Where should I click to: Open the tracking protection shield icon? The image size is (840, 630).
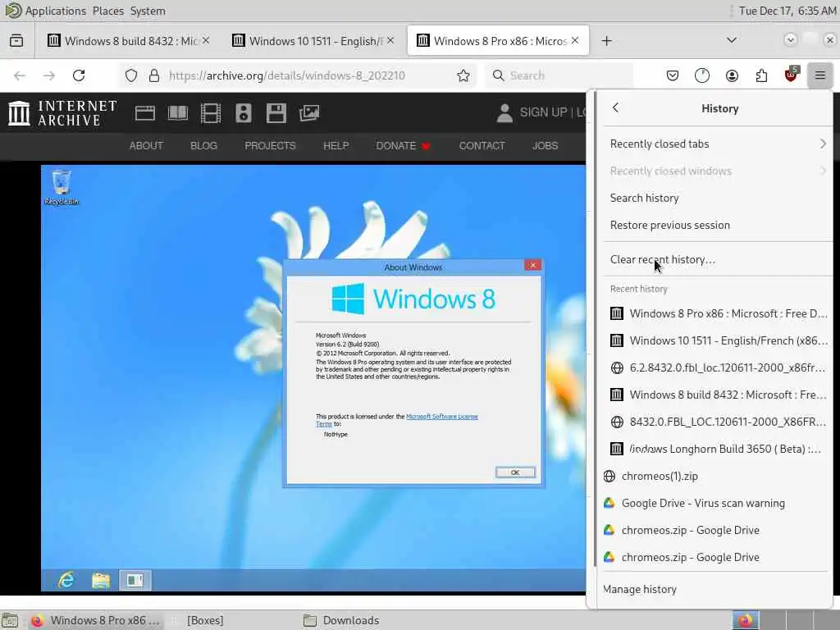tap(131, 75)
